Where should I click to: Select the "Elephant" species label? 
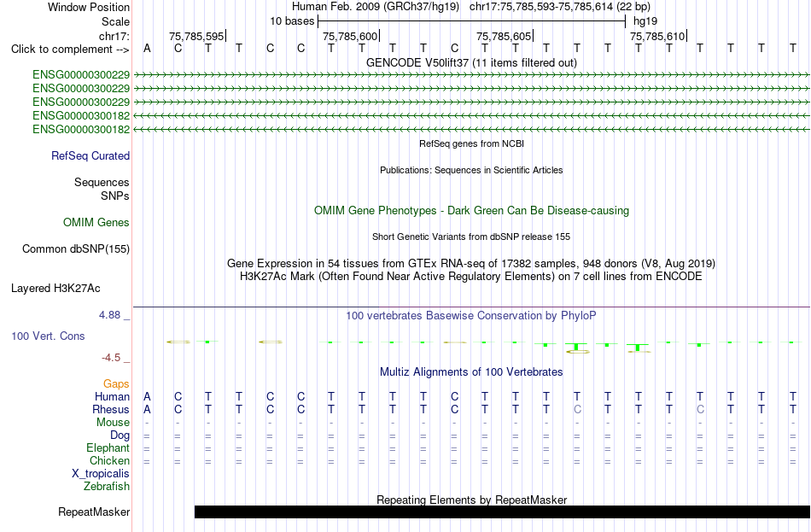(x=108, y=448)
